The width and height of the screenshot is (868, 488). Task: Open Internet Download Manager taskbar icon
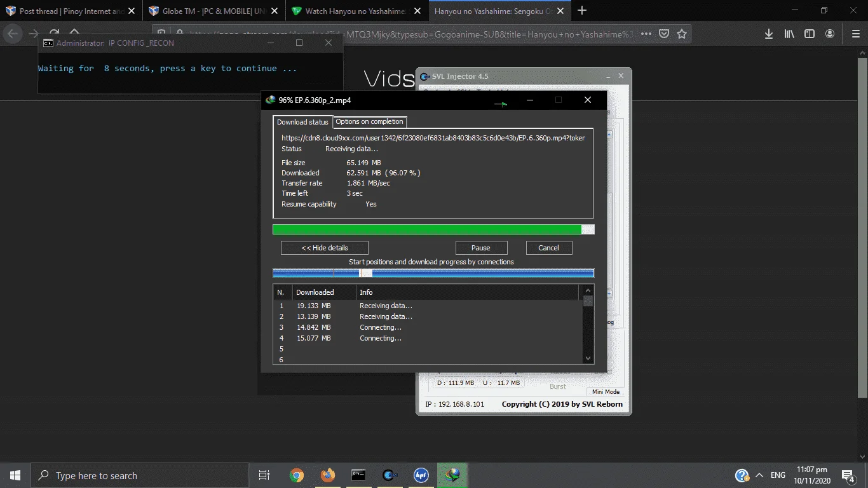(452, 475)
